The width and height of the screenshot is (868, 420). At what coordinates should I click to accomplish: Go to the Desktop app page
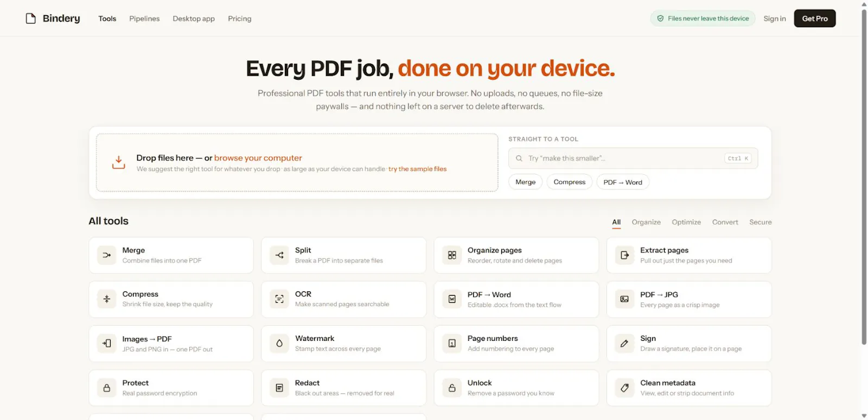coord(194,18)
